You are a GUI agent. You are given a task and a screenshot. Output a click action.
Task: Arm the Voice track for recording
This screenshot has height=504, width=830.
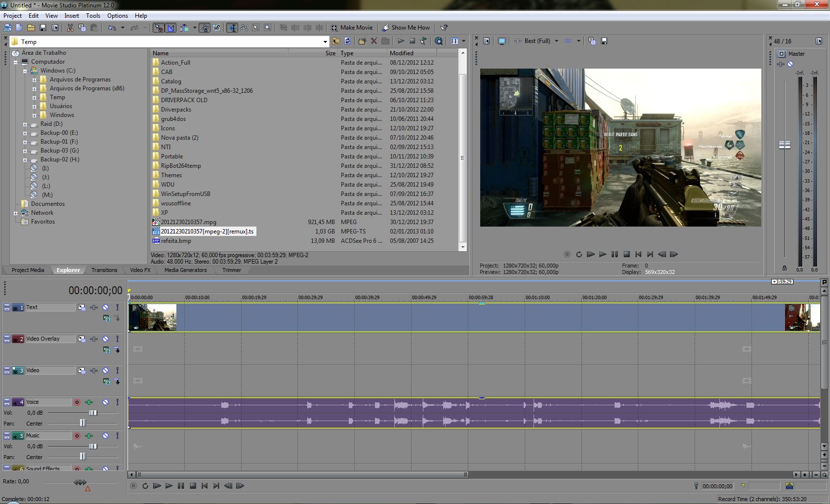(77, 402)
